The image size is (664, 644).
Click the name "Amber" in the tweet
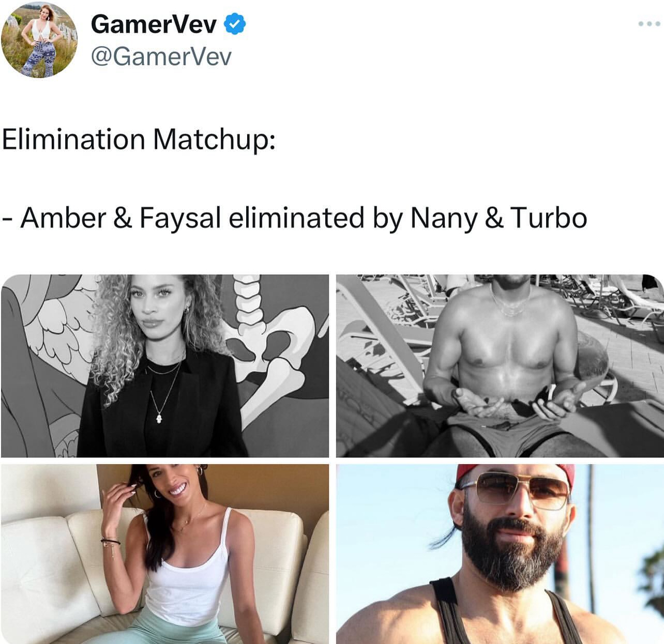pyautogui.click(x=63, y=218)
